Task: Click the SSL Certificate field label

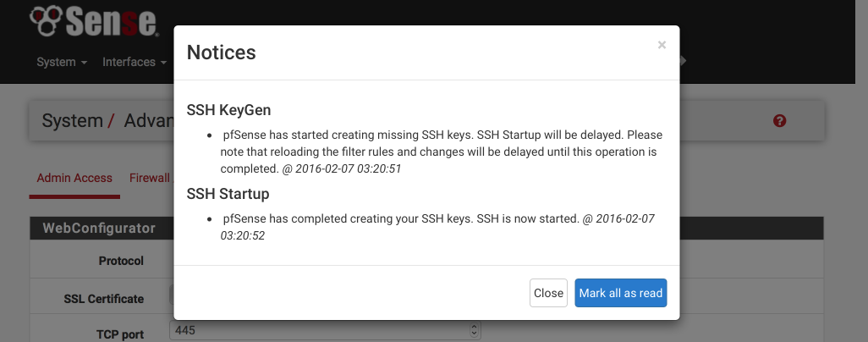Action: point(103,299)
